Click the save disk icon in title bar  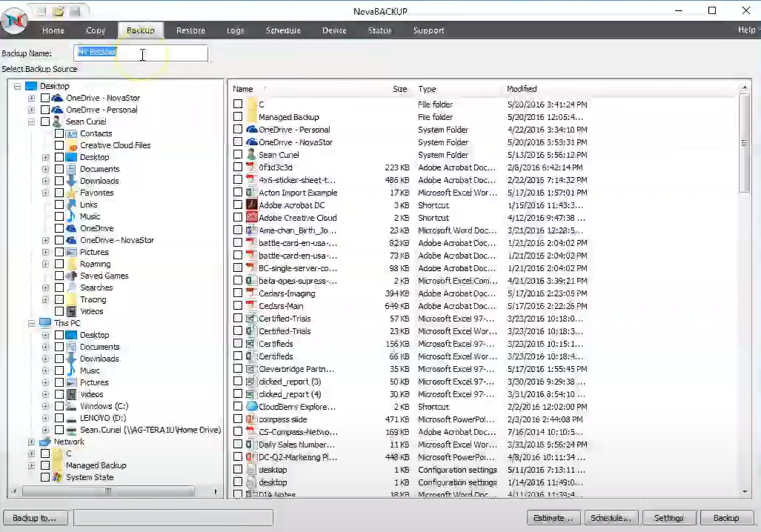tap(75, 11)
